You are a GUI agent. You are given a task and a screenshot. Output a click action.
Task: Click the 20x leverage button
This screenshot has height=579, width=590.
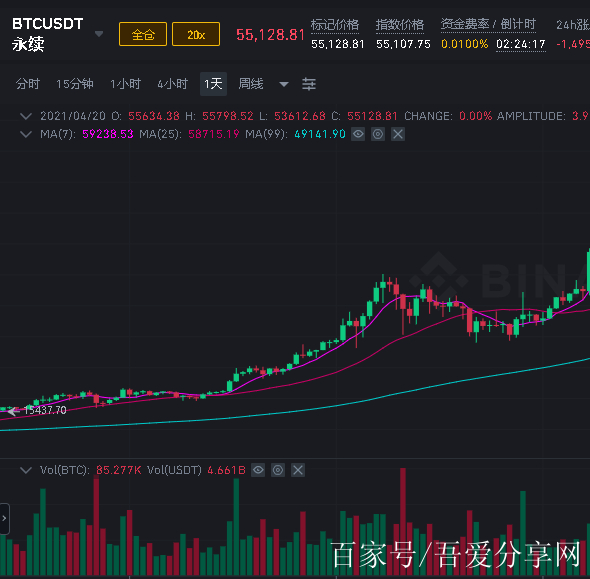point(196,34)
